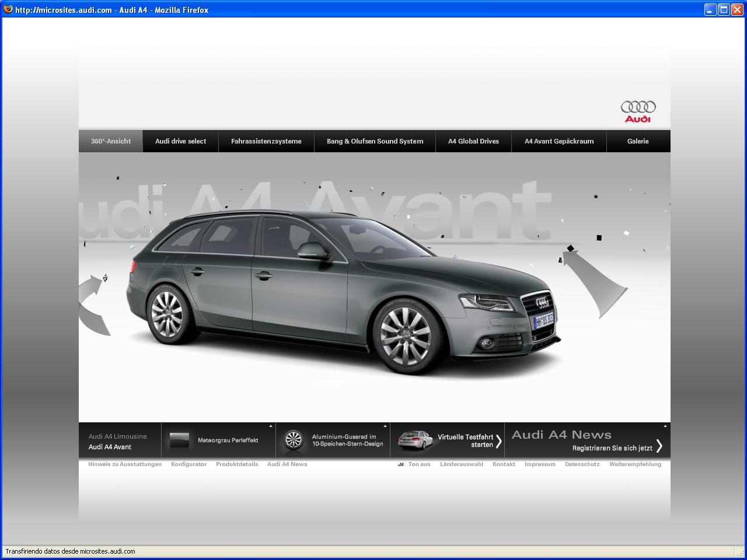Close the Firefox window
Screen dimensions: 747x560
[738, 9]
